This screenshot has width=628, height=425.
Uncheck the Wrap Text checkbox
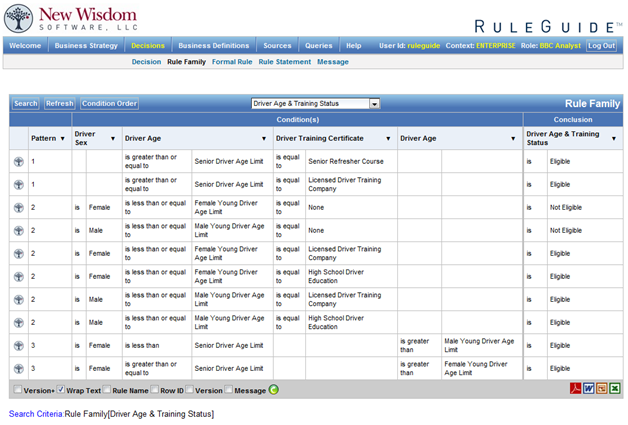(x=60, y=389)
